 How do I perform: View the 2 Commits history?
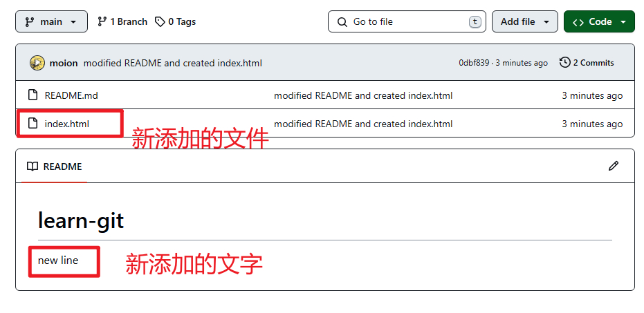click(x=587, y=63)
